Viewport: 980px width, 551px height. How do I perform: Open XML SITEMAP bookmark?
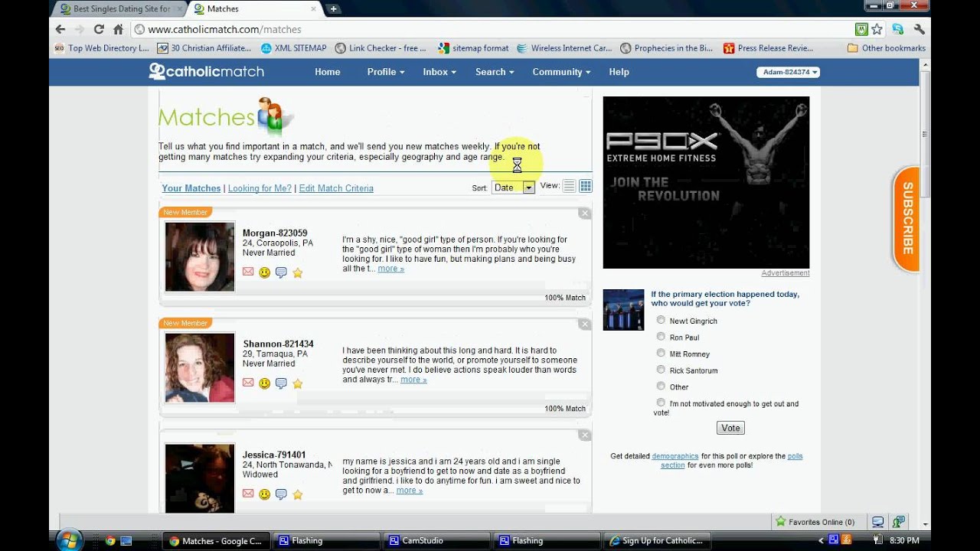[293, 47]
